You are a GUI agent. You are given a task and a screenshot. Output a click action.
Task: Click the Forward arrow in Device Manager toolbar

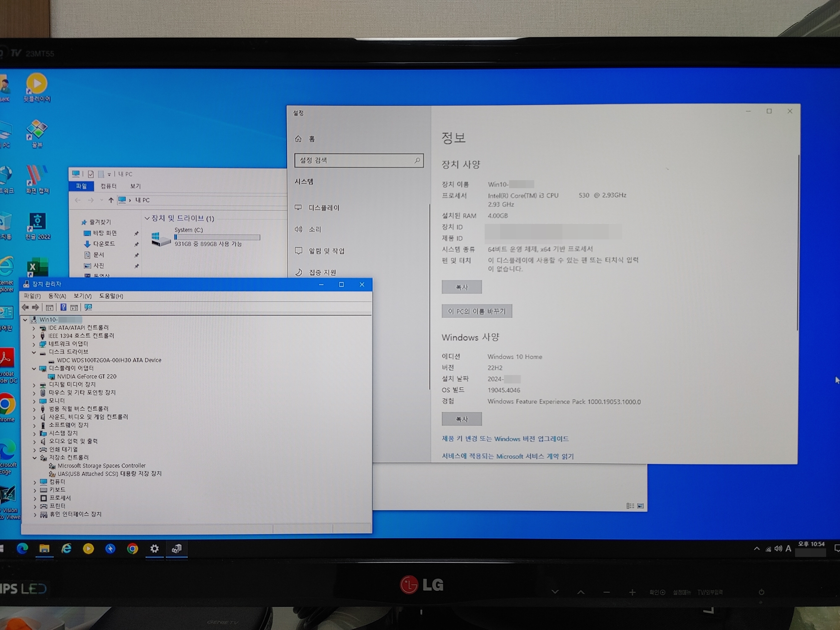[35, 307]
